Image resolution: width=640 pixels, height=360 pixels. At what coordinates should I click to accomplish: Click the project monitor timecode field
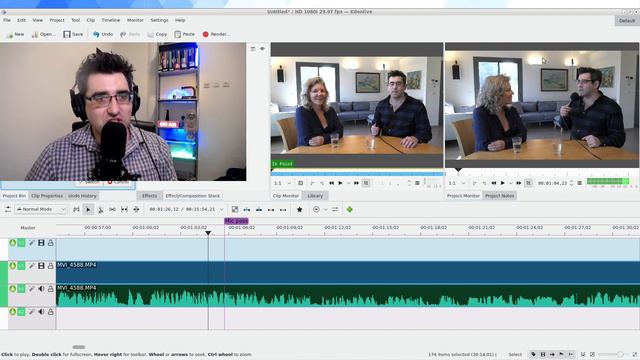click(552, 183)
